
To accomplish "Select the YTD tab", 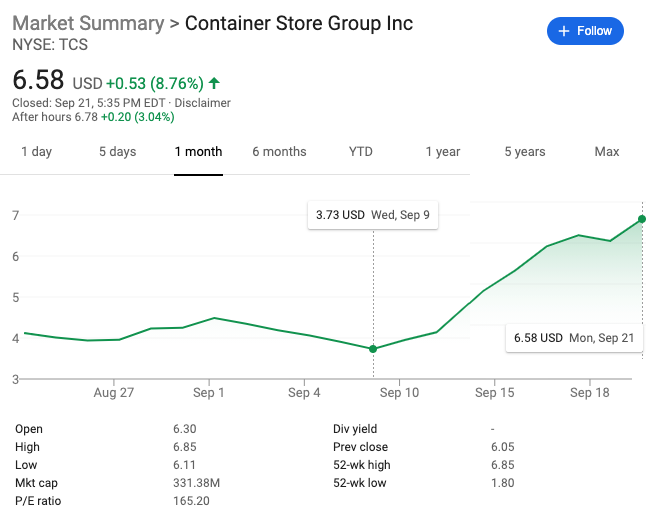I will pyautogui.click(x=360, y=152).
